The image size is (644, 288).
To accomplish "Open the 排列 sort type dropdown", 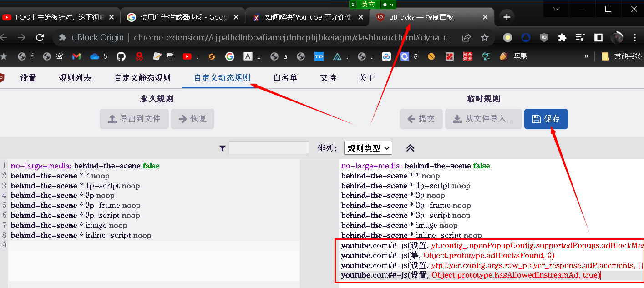I will (x=368, y=148).
